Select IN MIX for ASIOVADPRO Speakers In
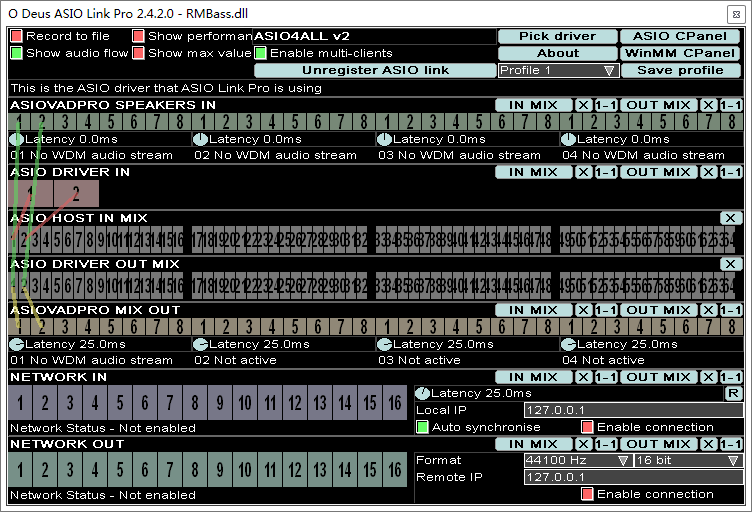 point(533,105)
